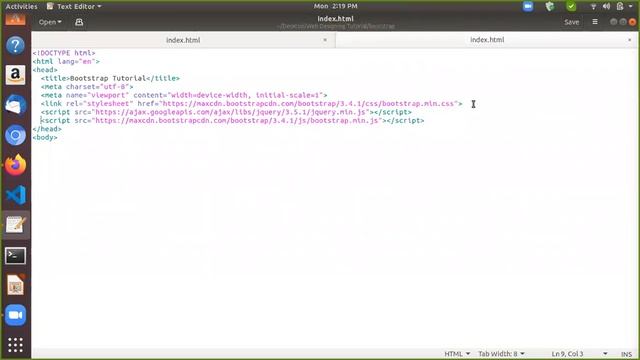The height and width of the screenshot is (360, 640).
Task: Select the Text Editor dock icon
Action: tap(16, 225)
